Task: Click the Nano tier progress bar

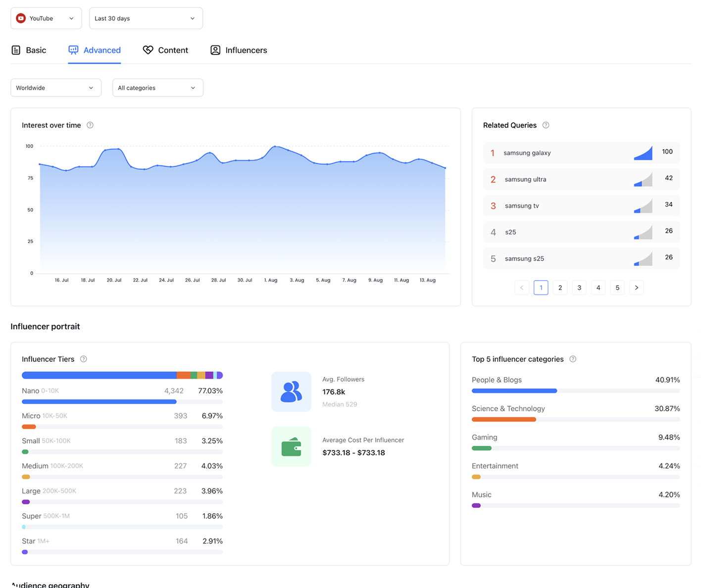Action: coord(122,402)
